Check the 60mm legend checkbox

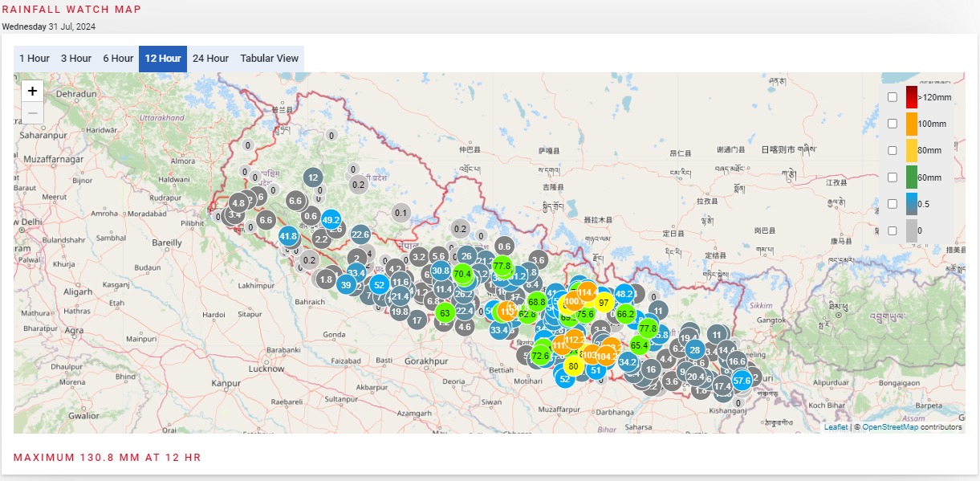tap(893, 177)
